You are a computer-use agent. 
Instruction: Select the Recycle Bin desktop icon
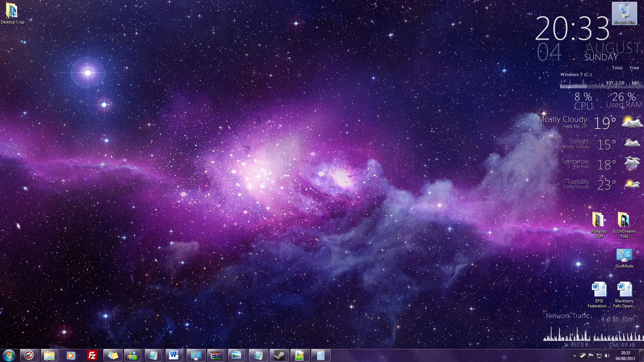click(x=624, y=13)
